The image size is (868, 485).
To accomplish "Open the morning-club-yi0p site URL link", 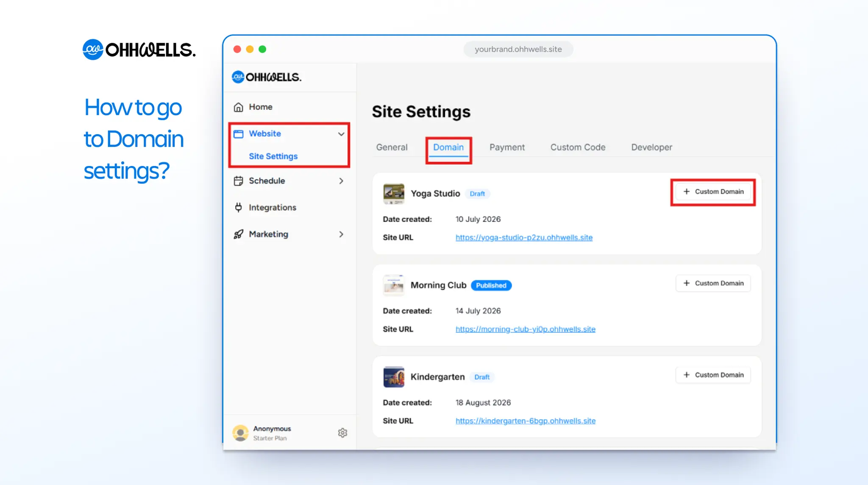I will click(x=526, y=329).
